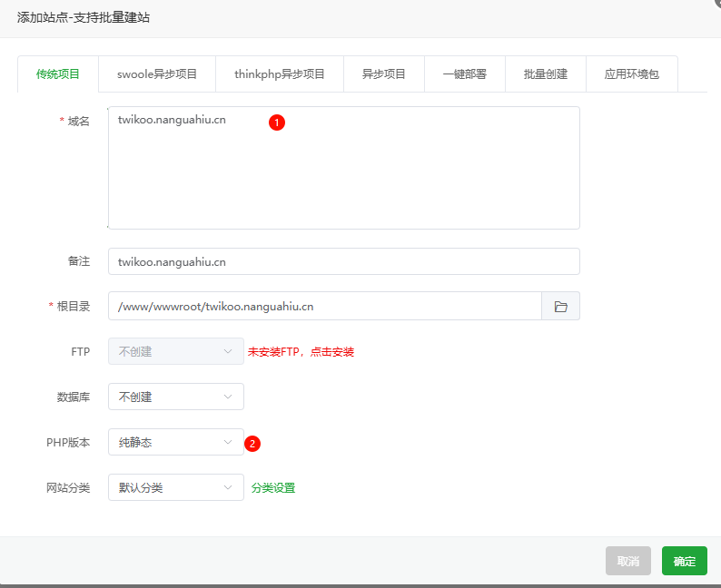The height and width of the screenshot is (588, 721).
Task: Open the 一键部署 tab
Action: coord(464,74)
